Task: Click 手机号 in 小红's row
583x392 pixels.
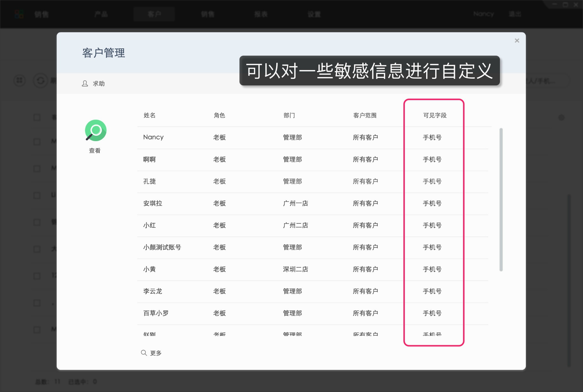Action: (x=432, y=225)
